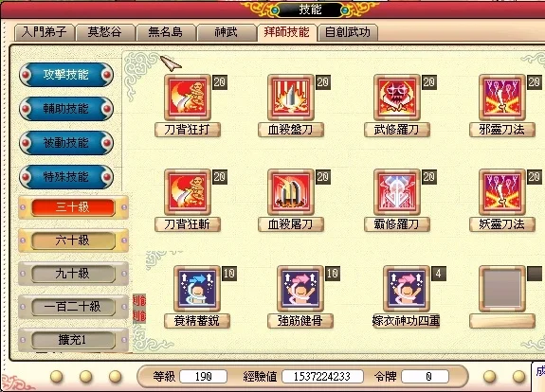Choose the 邪靈刀法 skill icon
Image resolution: width=545 pixels, height=392 pixels.
502,98
